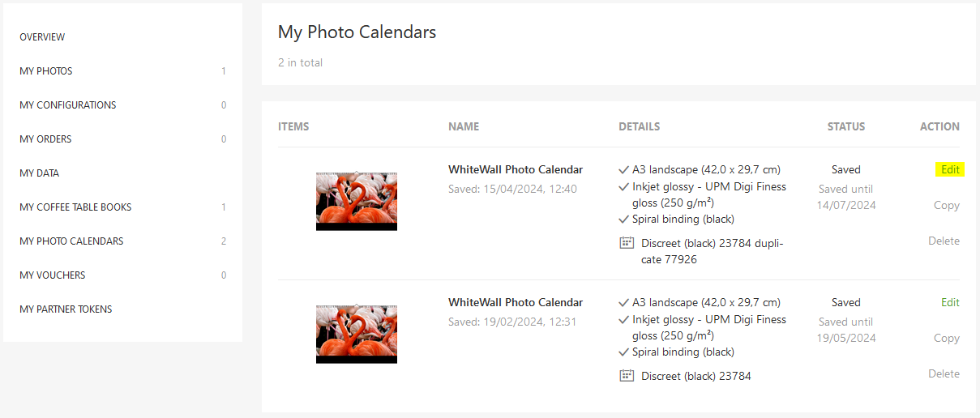Select My Photo Calendars sidebar item
This screenshot has height=418, width=980.
pyautogui.click(x=71, y=241)
